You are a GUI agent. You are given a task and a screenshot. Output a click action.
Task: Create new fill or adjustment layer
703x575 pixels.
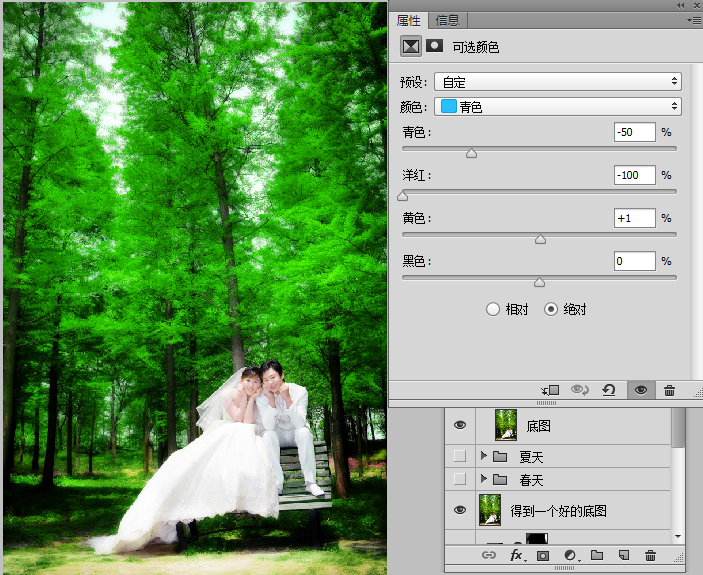[x=571, y=556]
